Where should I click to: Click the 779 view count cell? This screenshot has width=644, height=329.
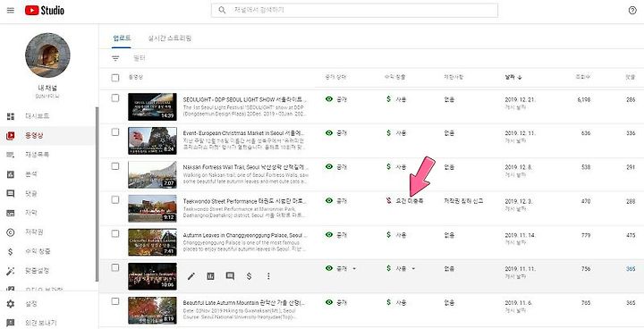(586, 235)
